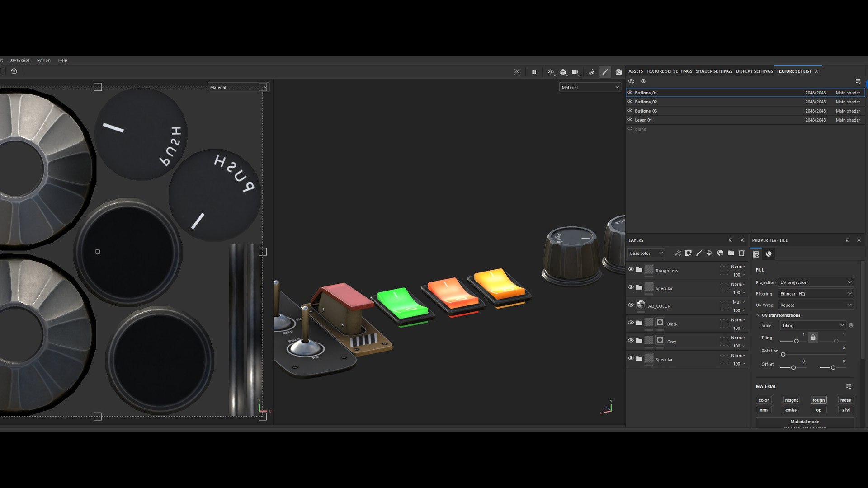Screen dimensions: 868x488
Task: Hide the AO_COLOR layer
Action: click(x=631, y=305)
